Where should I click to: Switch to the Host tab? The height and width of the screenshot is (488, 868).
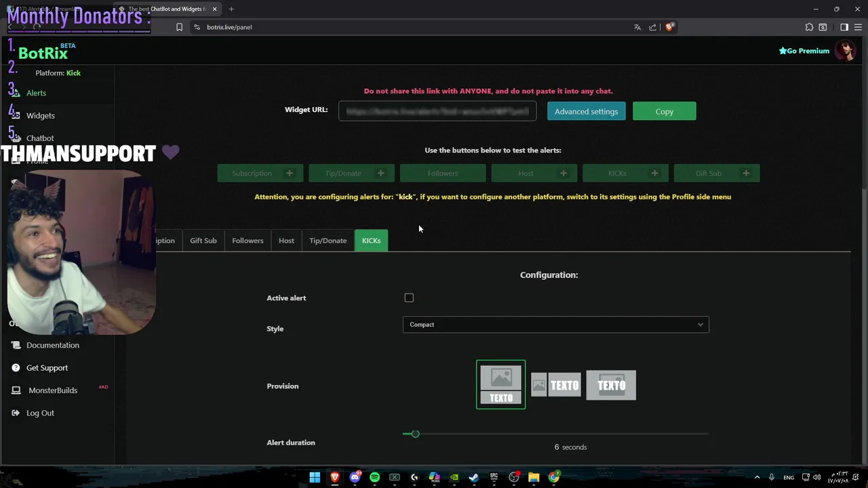(x=286, y=241)
